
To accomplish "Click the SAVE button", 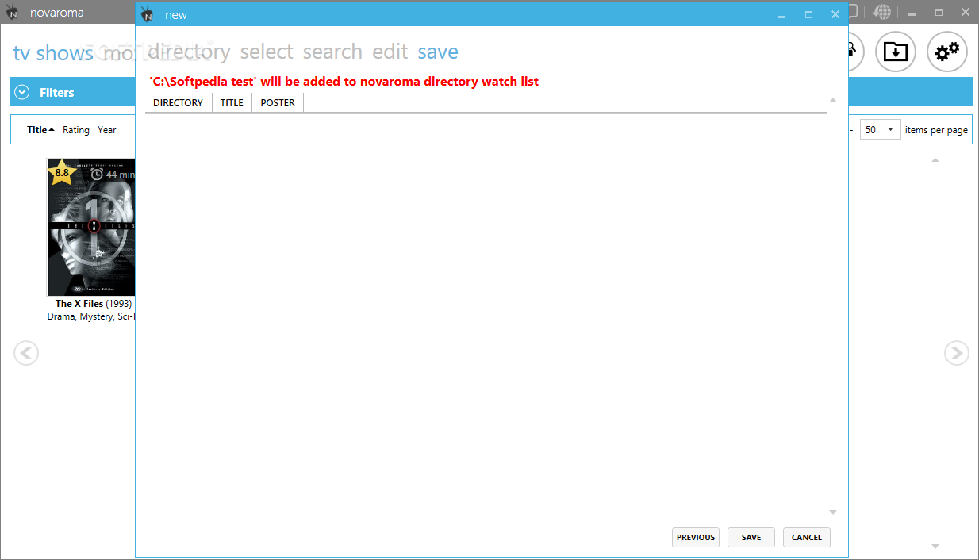I will [751, 538].
